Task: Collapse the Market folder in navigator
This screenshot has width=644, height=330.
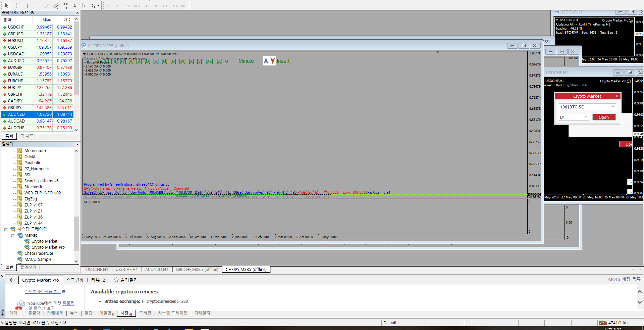Action: (x=13, y=236)
